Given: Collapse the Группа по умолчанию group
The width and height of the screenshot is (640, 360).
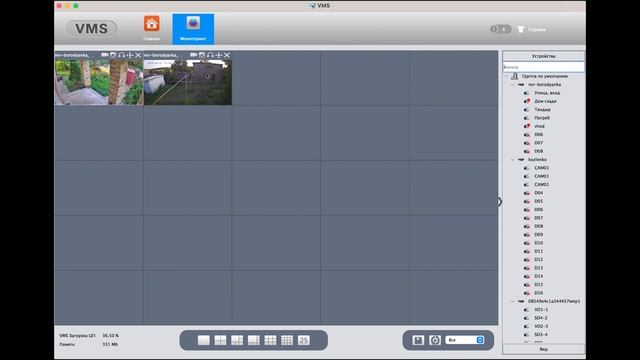Looking at the screenshot, I should (x=507, y=76).
